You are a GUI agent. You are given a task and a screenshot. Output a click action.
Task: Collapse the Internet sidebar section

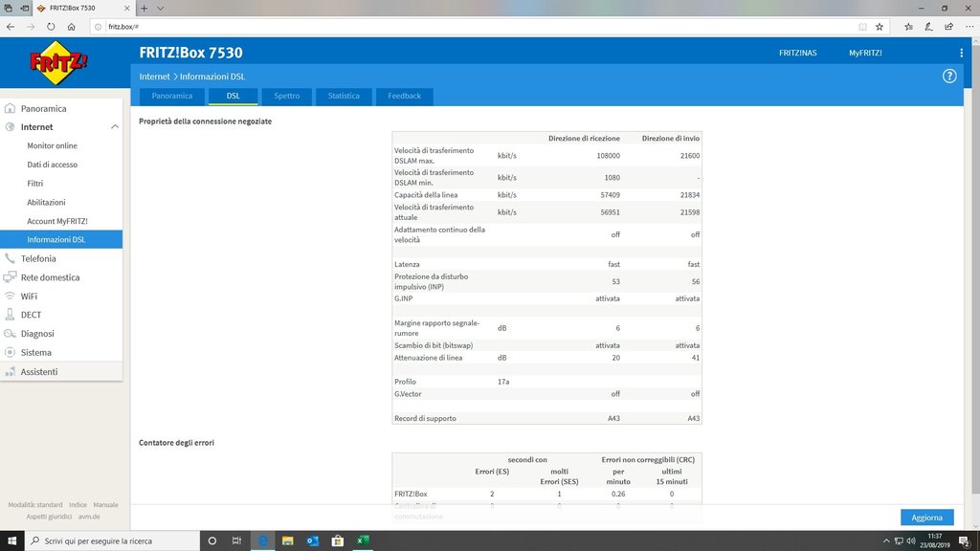[114, 127]
